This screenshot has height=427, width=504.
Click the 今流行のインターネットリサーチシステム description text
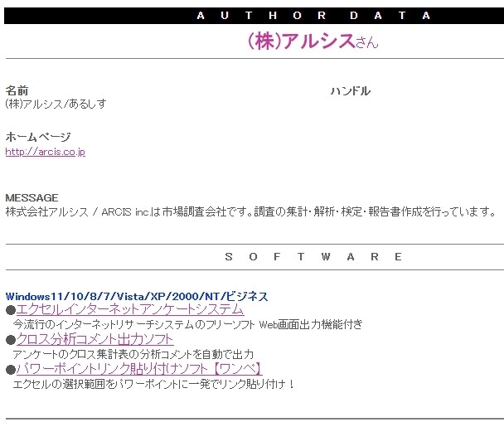(187, 324)
